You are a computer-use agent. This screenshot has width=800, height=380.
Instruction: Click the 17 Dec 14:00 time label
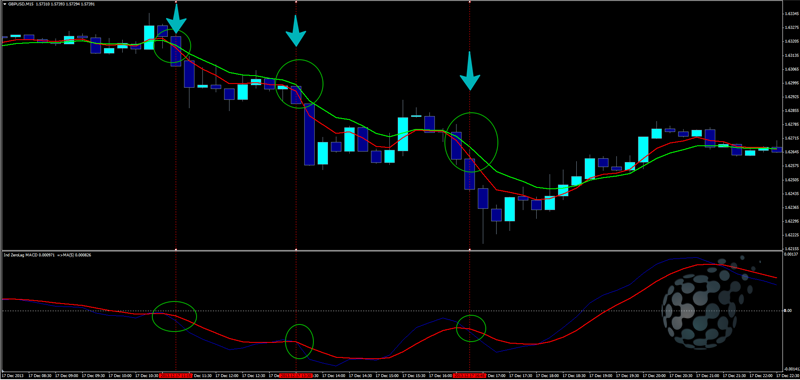tap(334, 375)
